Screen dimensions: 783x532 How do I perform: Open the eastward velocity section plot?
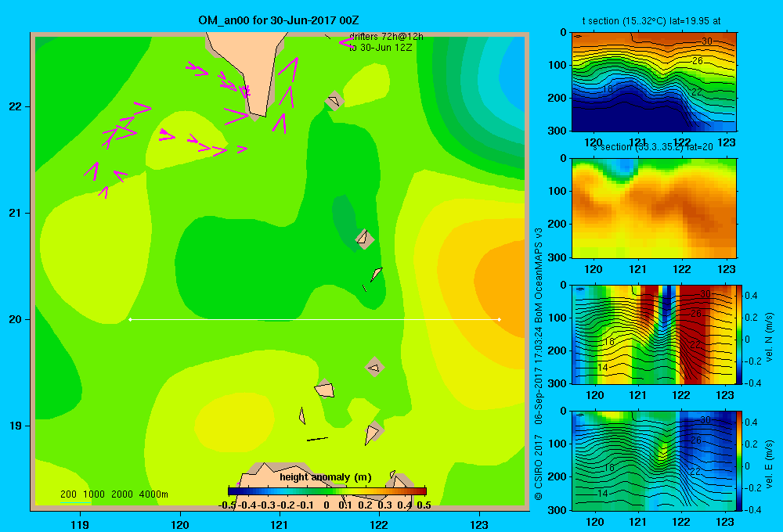[654, 461]
